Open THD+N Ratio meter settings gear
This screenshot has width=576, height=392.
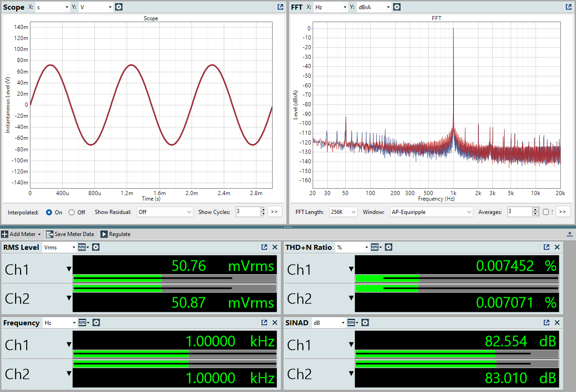(389, 247)
